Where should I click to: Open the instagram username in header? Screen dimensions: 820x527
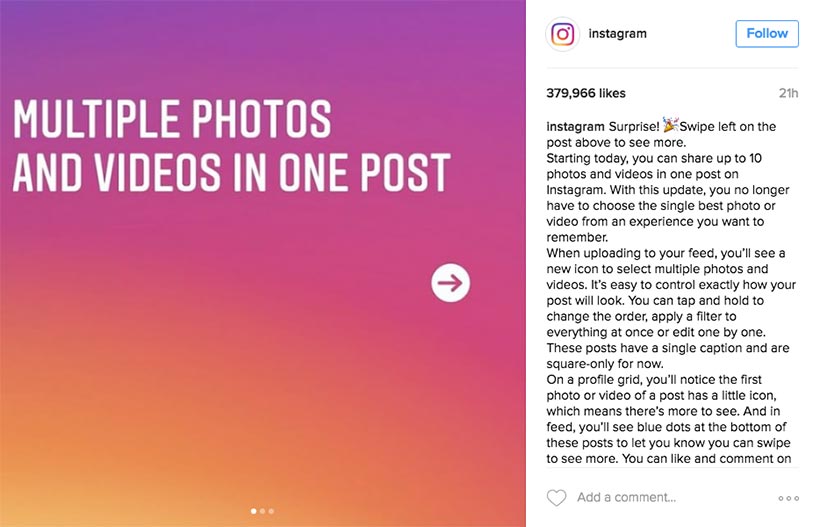[618, 33]
